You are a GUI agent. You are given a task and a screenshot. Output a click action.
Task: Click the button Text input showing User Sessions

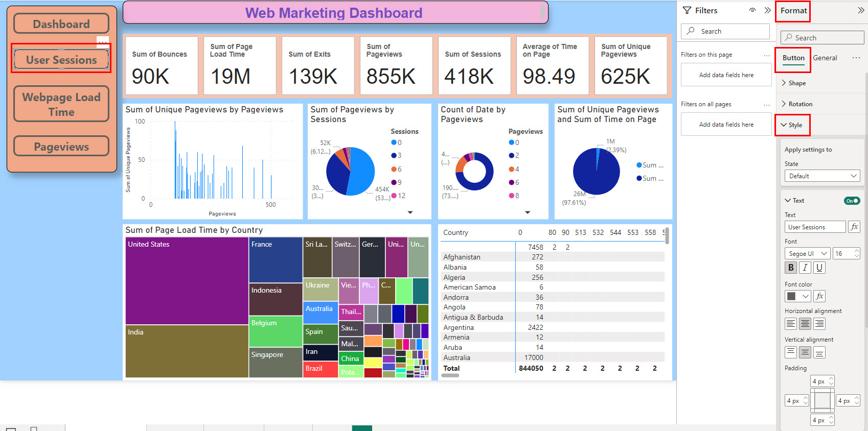coord(815,227)
